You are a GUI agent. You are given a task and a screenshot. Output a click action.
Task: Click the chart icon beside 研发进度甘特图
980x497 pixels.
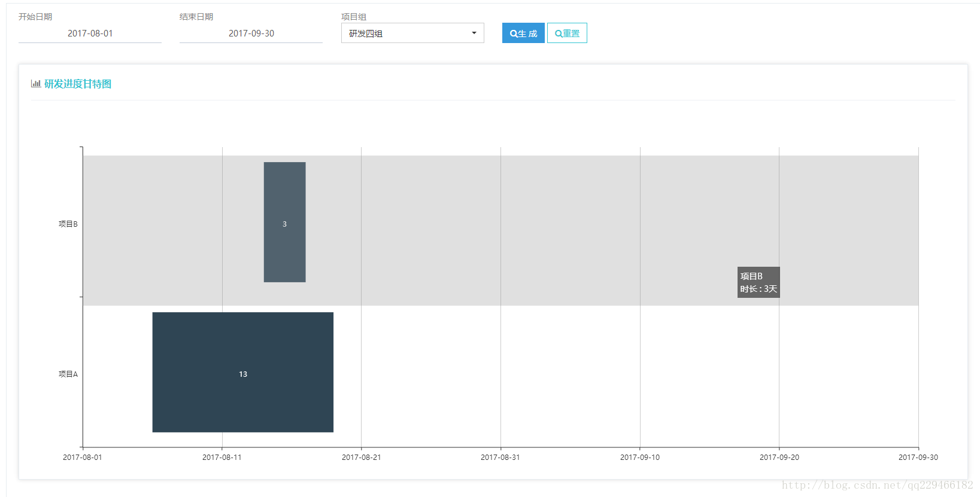(x=36, y=84)
